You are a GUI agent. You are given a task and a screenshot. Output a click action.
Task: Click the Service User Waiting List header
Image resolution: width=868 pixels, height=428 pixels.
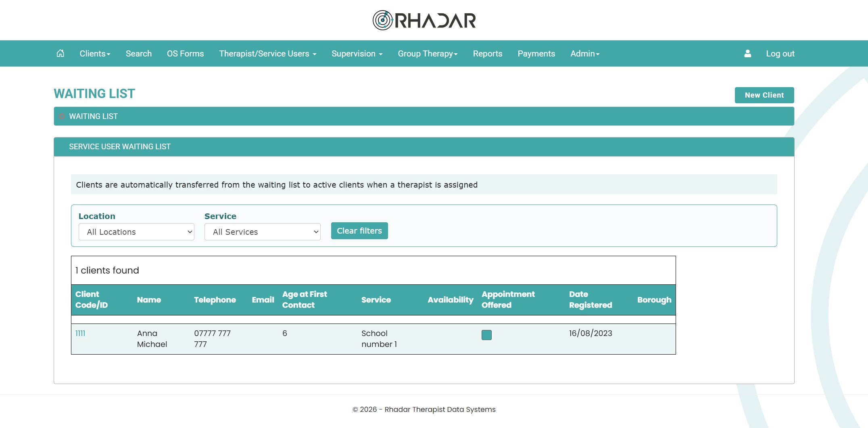pyautogui.click(x=424, y=147)
